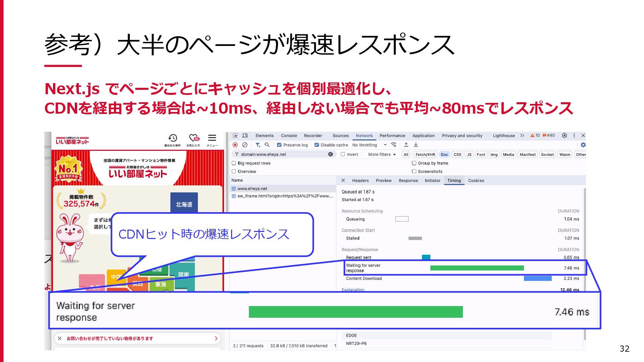Select Headers detail tab

tap(360, 180)
